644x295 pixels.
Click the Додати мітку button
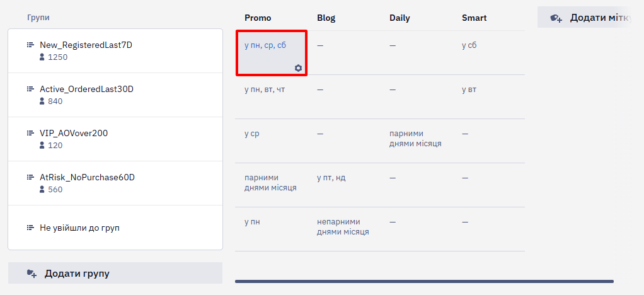tap(584, 17)
